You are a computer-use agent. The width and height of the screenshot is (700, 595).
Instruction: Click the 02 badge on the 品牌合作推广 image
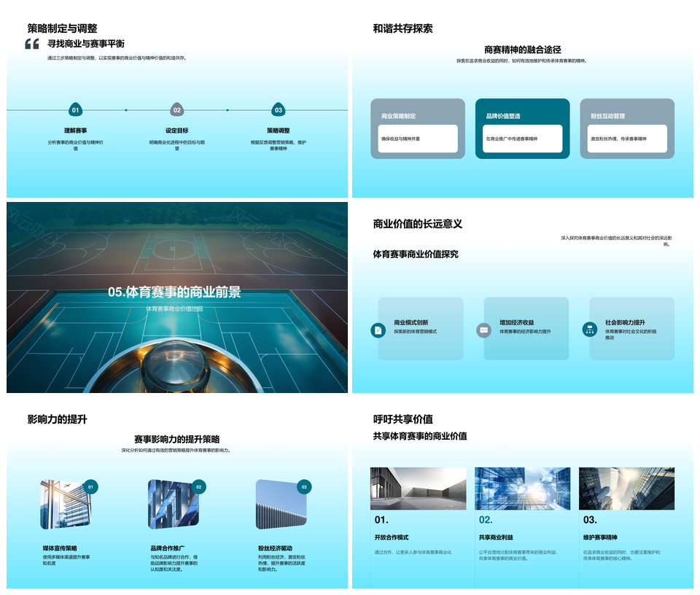click(x=198, y=487)
